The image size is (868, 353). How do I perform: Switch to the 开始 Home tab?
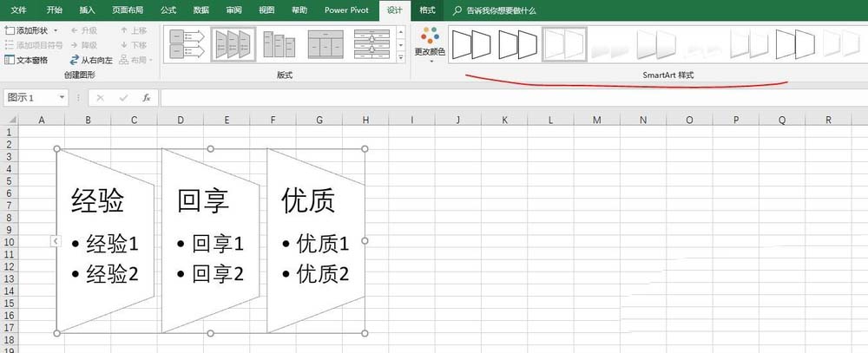pos(54,10)
